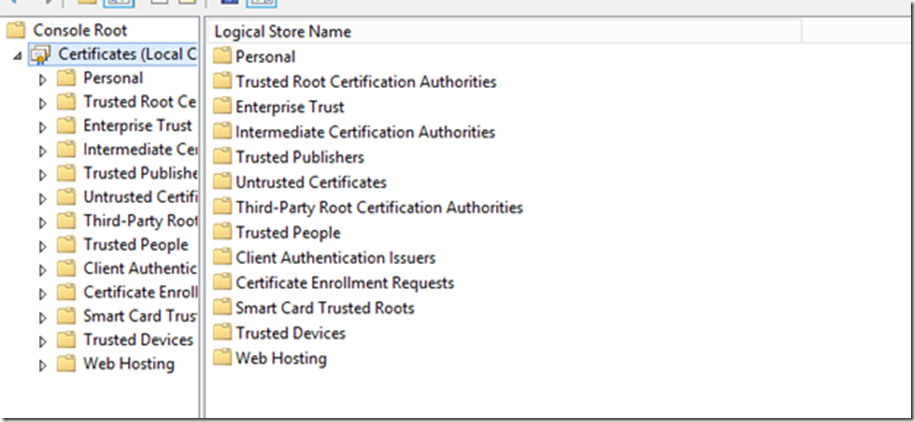Select Intermediate Ce… label in tree
This screenshot has height=422, width=915.
click(x=140, y=150)
